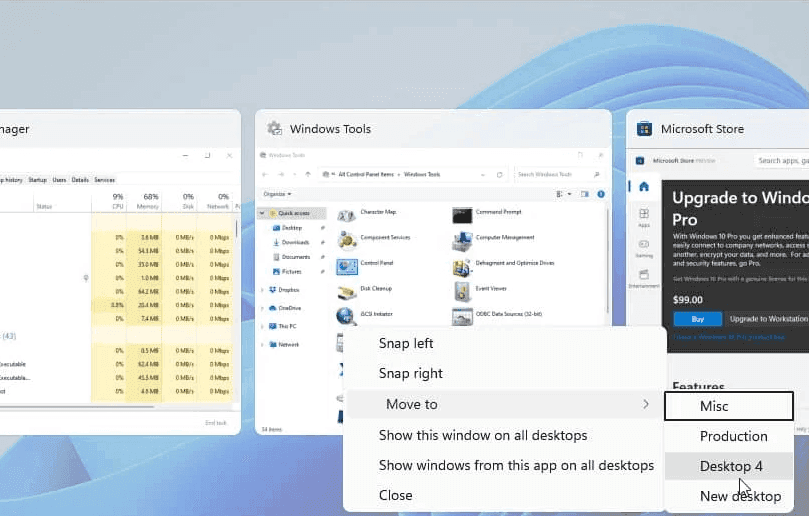Image resolution: width=809 pixels, height=516 pixels.
Task: Toggle the preview pane in Windows Tools
Action: (x=585, y=194)
